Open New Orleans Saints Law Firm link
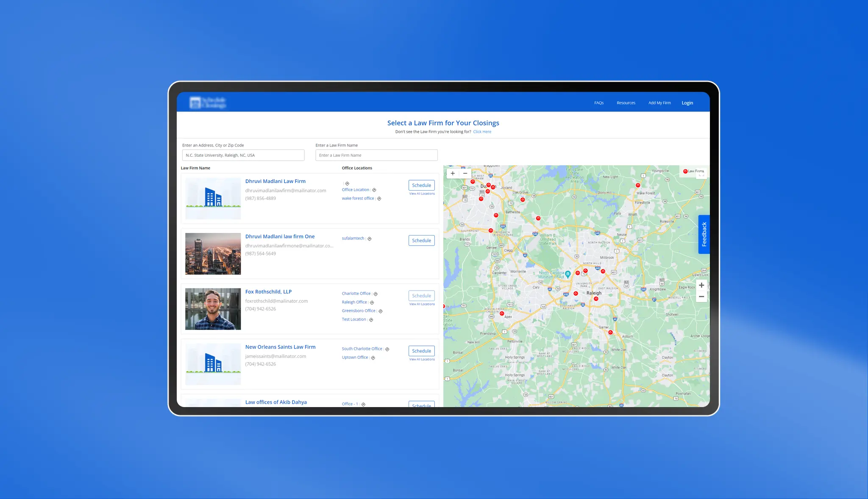The height and width of the screenshot is (499, 868). (280, 347)
